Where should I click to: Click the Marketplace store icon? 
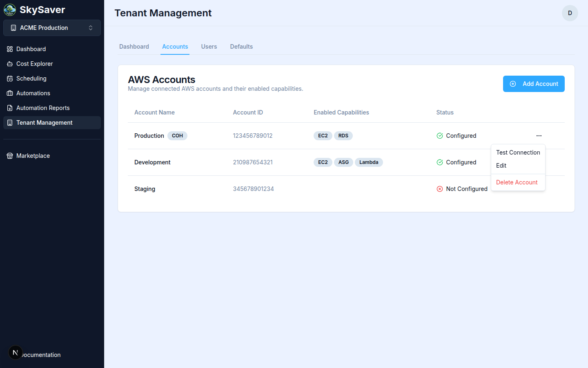[x=10, y=156]
